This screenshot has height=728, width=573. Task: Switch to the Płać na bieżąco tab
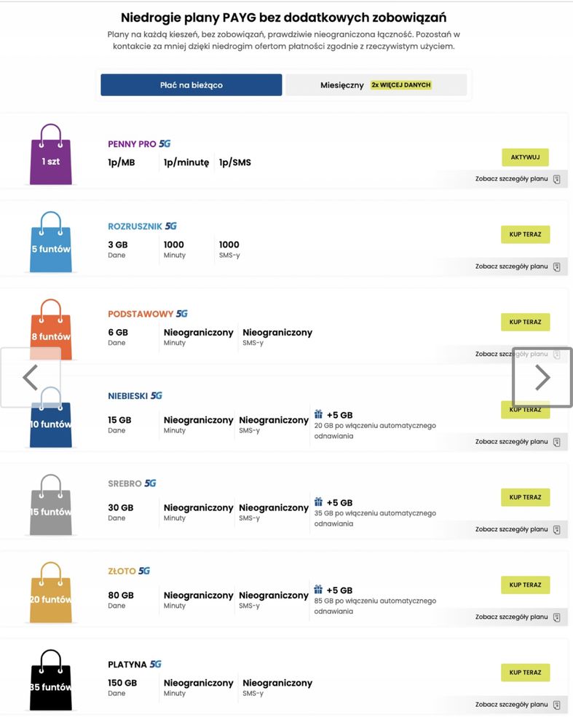point(191,85)
